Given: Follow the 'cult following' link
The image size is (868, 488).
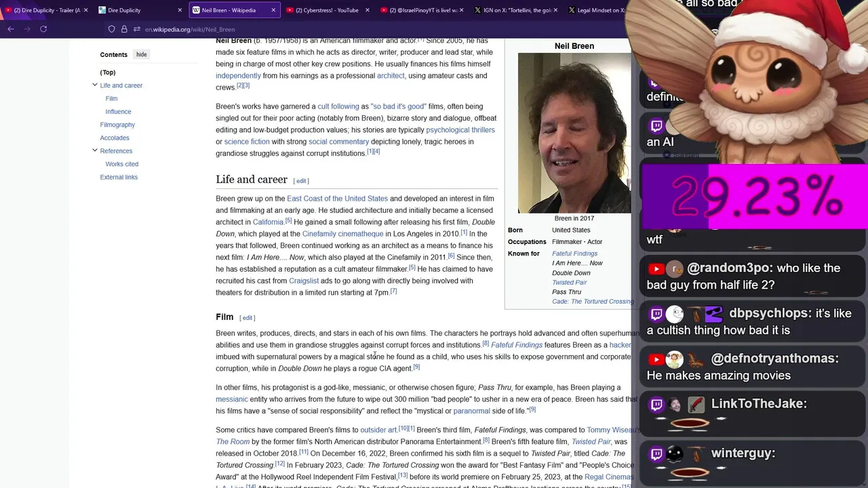Looking at the screenshot, I should tap(338, 106).
